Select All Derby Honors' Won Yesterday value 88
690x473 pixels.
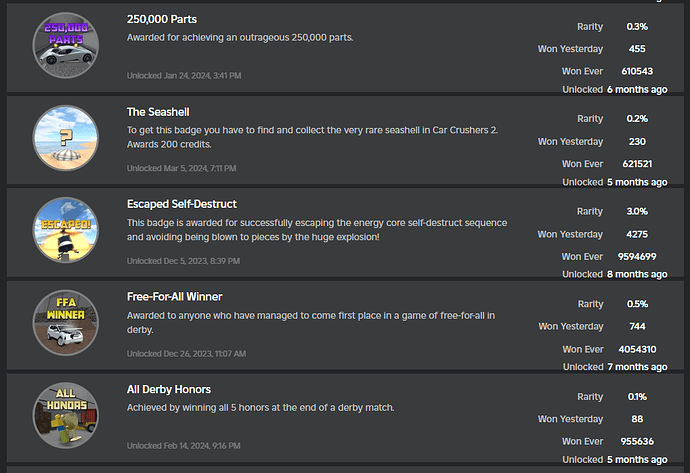click(x=637, y=419)
